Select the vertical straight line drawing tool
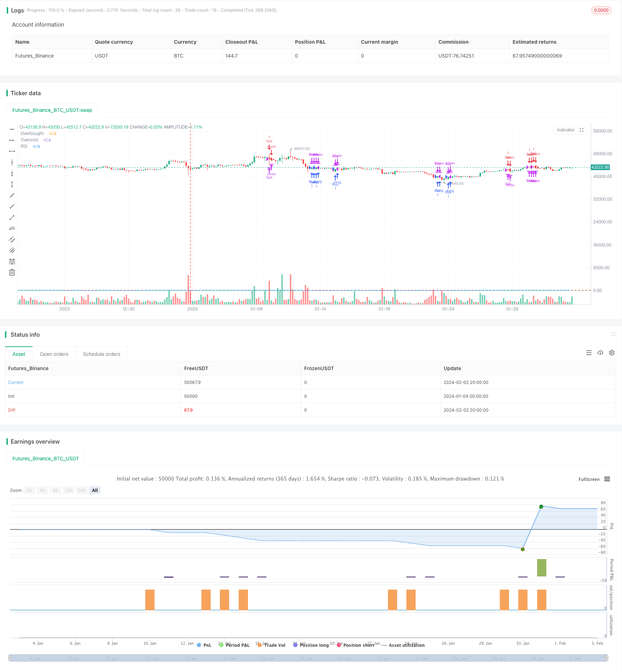This screenshot has width=622, height=672. coord(12,162)
